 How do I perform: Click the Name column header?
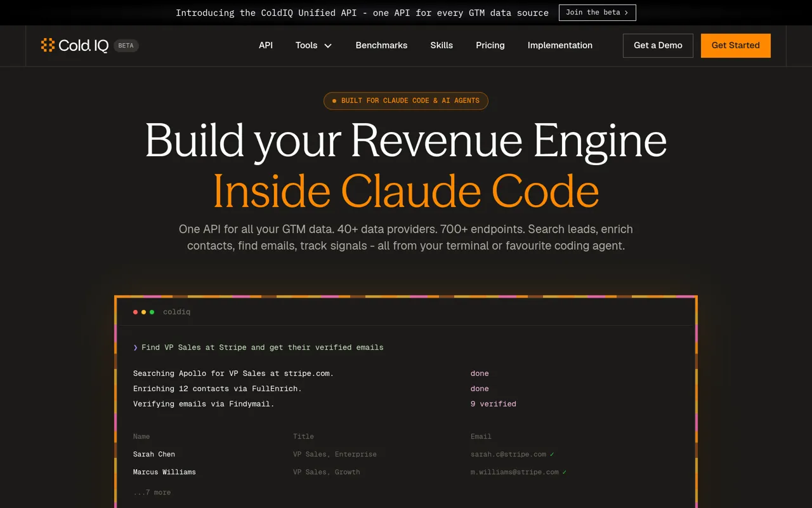(141, 436)
